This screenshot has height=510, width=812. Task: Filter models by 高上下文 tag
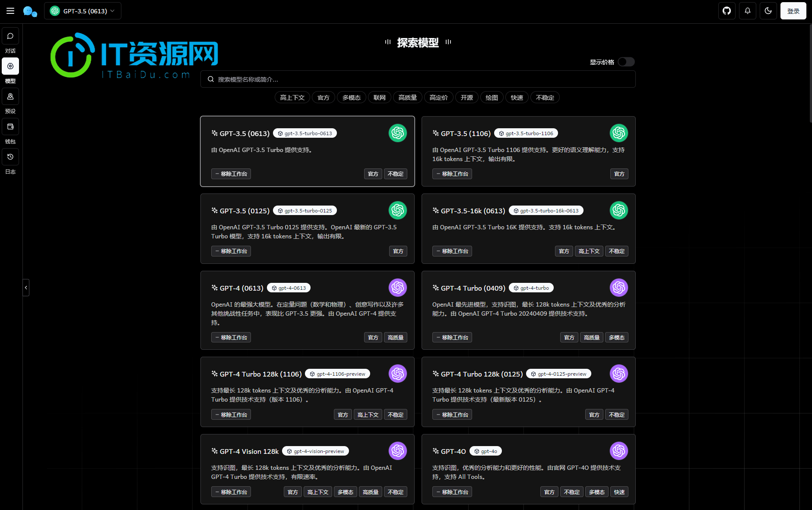[x=292, y=98]
